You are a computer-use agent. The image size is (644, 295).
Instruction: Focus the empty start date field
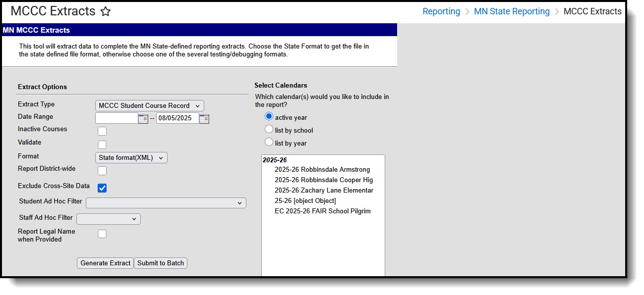117,118
